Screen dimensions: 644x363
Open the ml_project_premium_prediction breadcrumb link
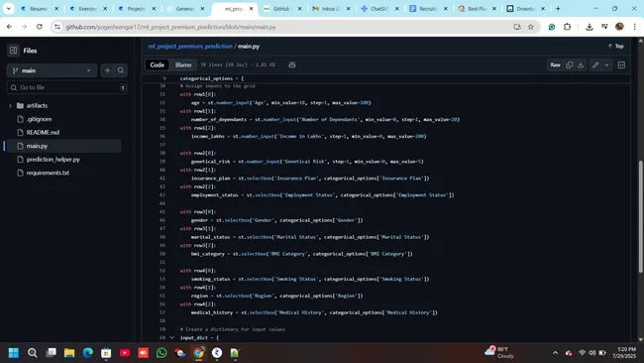pyautogui.click(x=190, y=46)
